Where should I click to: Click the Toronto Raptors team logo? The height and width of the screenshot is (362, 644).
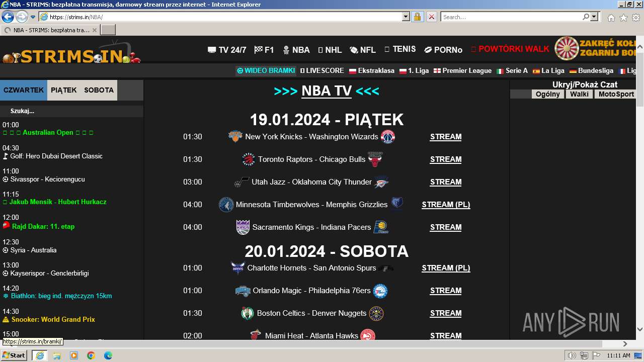249,159
